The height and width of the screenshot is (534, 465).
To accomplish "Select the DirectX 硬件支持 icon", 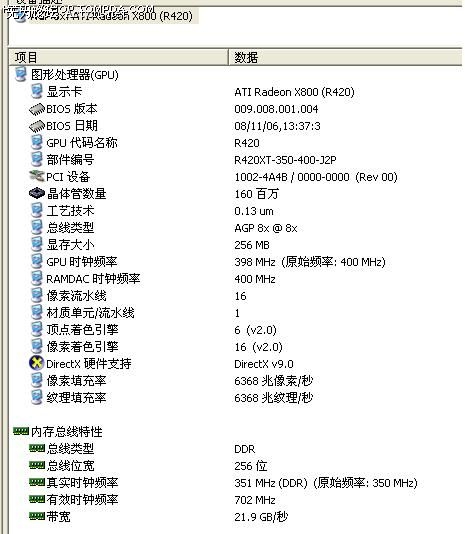I will point(36,363).
